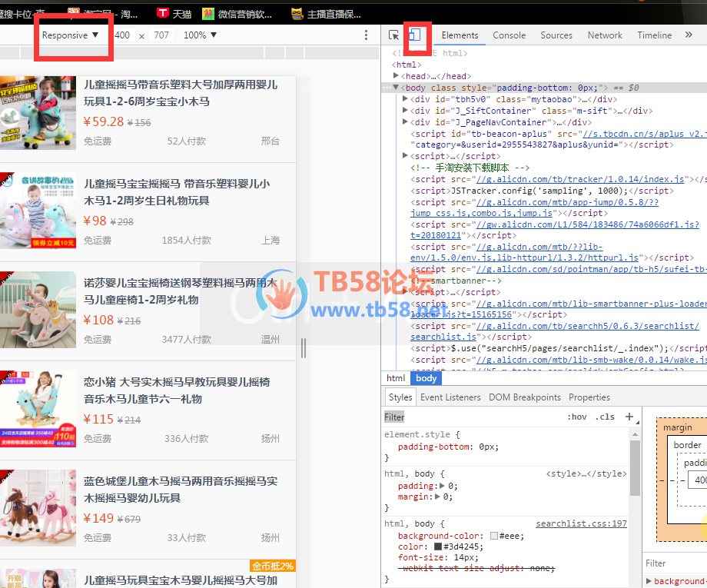The width and height of the screenshot is (707, 588).
Task: Open the device toolbar more options menu
Action: coord(366,35)
